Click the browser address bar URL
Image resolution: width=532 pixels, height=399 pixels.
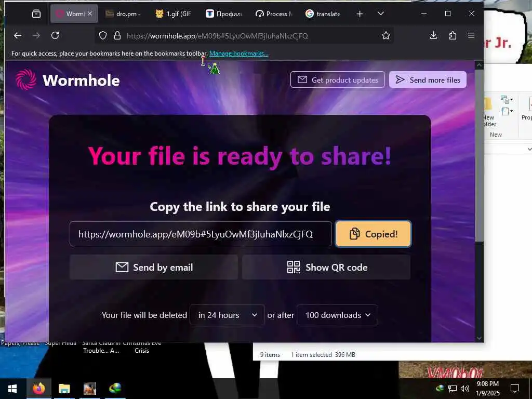[x=217, y=36]
